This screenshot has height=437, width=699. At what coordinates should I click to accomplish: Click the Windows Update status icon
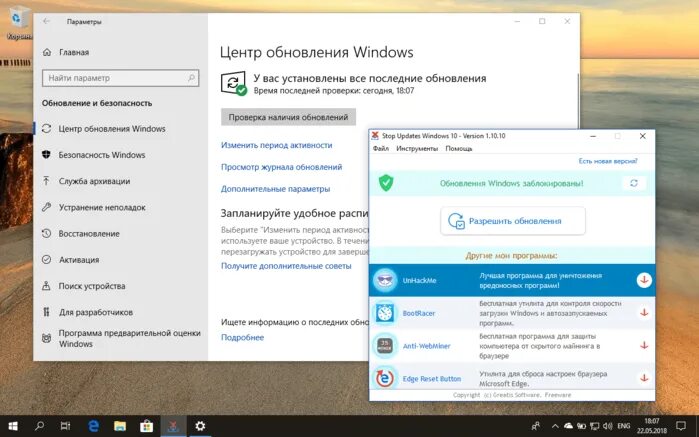tap(234, 83)
